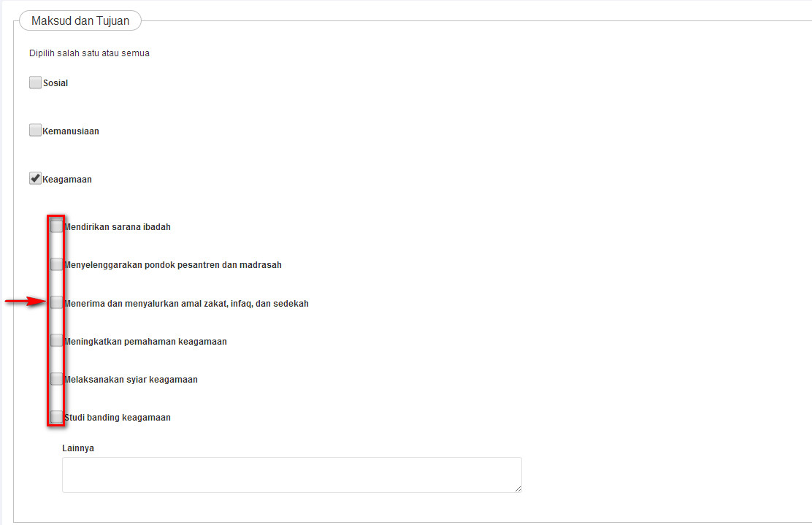Click the Kemanusiaan label text
Viewport: 812px width, 525px height.
point(71,131)
